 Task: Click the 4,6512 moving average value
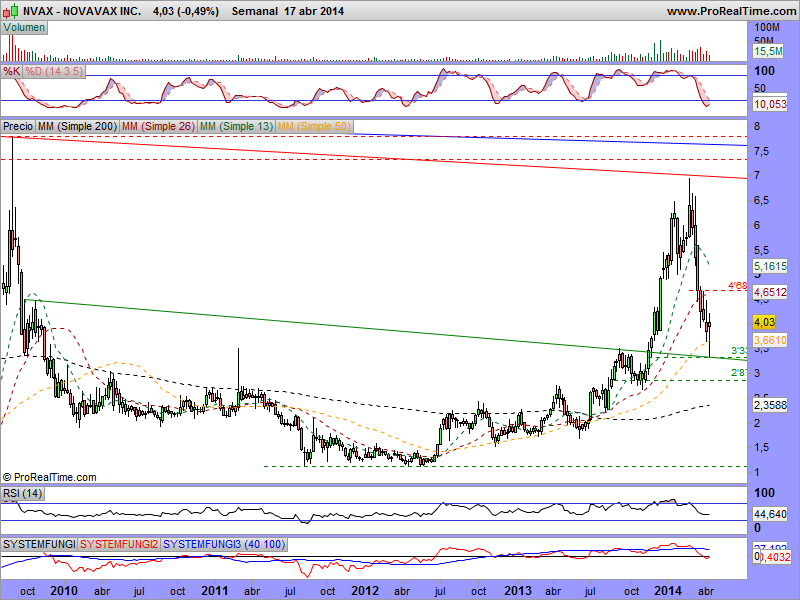coord(770,292)
